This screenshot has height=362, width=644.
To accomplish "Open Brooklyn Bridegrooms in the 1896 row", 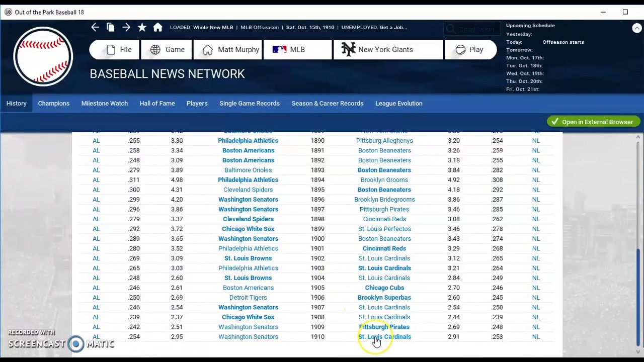I will coord(384,200).
